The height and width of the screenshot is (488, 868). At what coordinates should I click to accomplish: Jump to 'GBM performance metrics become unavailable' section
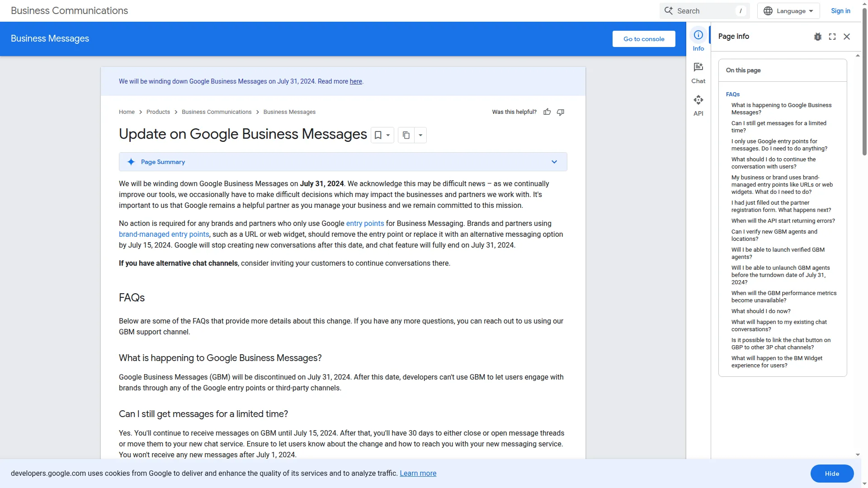click(x=784, y=297)
